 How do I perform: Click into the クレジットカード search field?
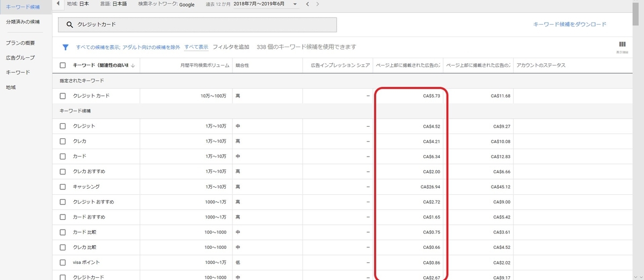click(197, 25)
